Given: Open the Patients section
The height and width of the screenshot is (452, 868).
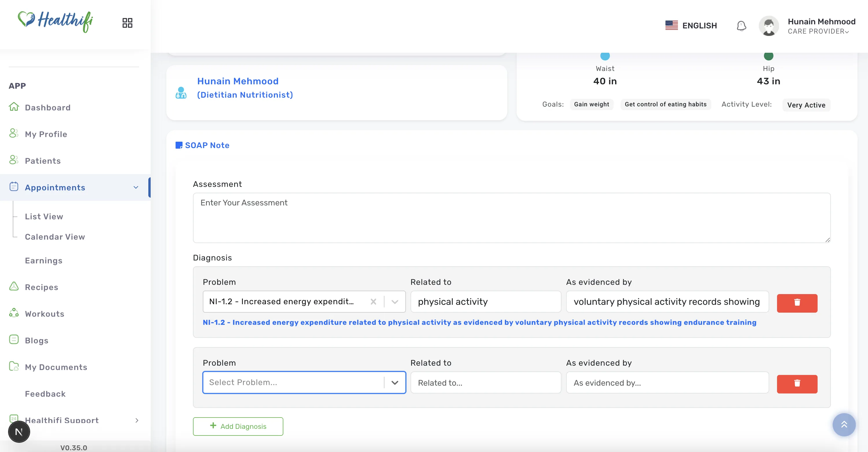Looking at the screenshot, I should pos(43,161).
